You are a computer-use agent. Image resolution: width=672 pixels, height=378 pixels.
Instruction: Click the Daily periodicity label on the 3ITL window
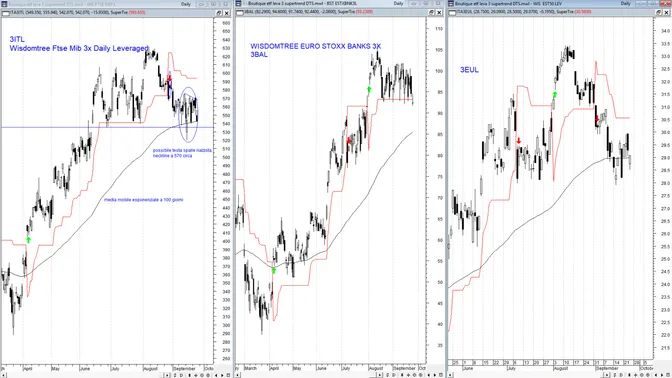tap(186, 4)
